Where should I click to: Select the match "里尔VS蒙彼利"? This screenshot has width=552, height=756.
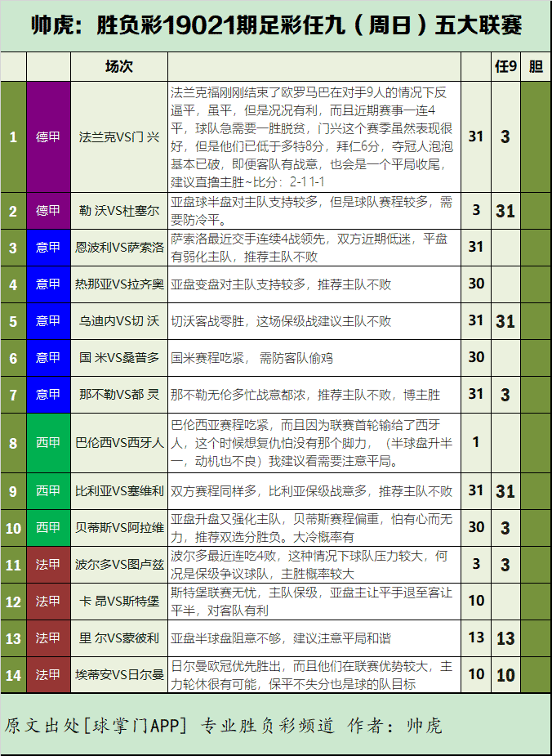119,637
